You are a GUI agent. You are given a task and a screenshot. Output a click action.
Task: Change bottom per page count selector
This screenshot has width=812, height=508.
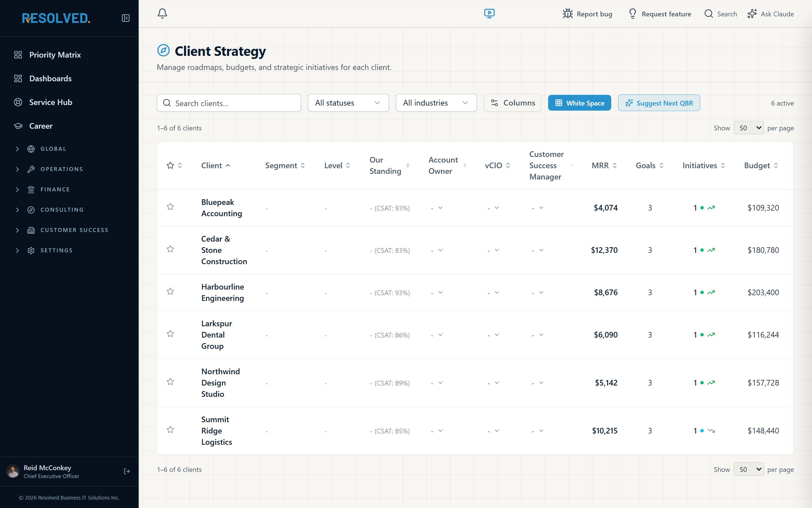coord(749,469)
